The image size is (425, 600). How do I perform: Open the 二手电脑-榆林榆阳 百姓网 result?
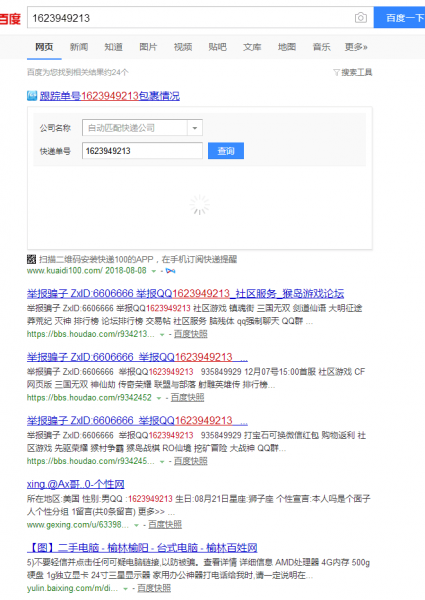(x=142, y=548)
